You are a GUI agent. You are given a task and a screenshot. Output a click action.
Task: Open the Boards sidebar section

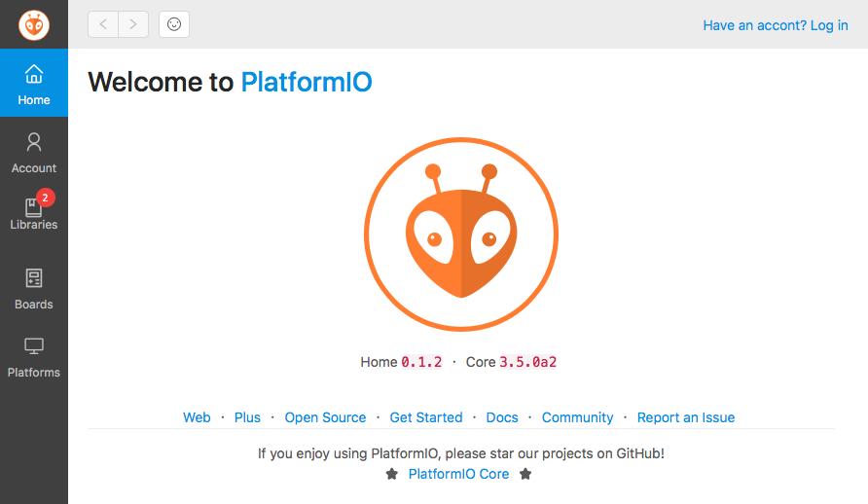pos(34,289)
